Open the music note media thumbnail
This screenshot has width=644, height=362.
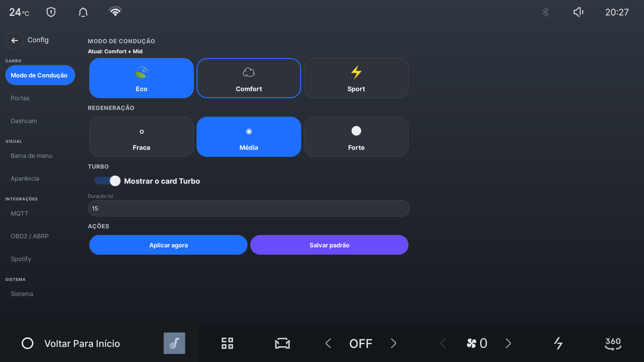pyautogui.click(x=174, y=343)
